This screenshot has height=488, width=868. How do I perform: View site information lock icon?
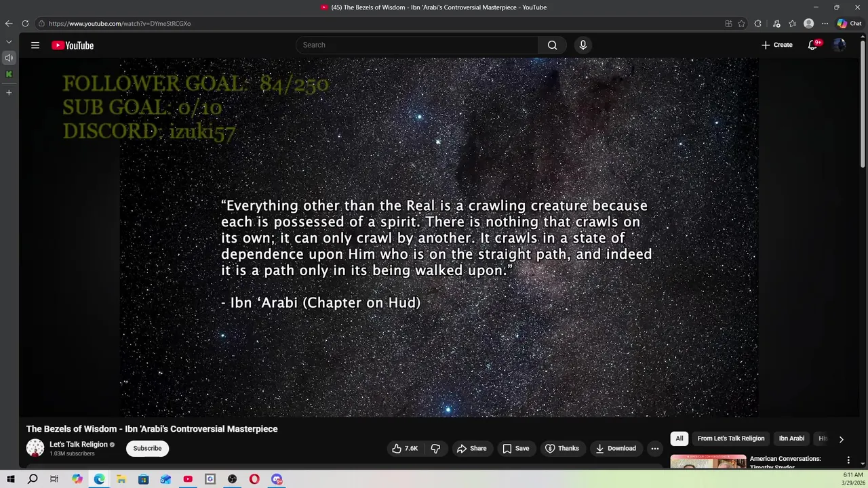tap(41, 24)
